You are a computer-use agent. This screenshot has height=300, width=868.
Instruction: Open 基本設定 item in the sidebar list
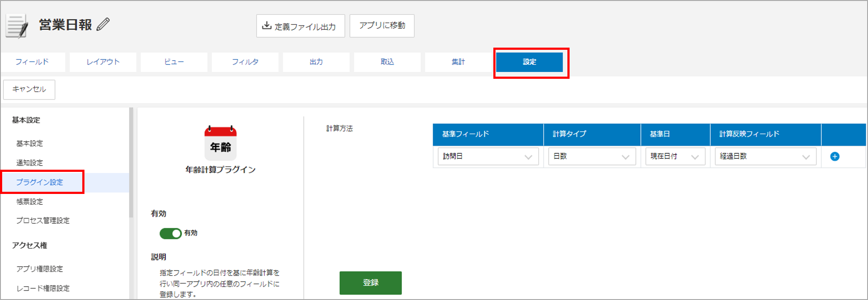pos(30,143)
